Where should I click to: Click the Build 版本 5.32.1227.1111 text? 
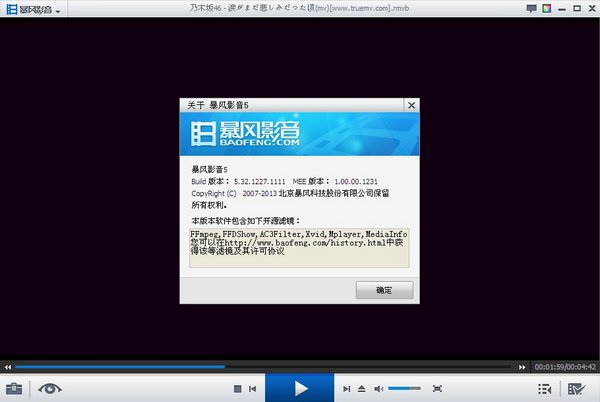[238, 182]
